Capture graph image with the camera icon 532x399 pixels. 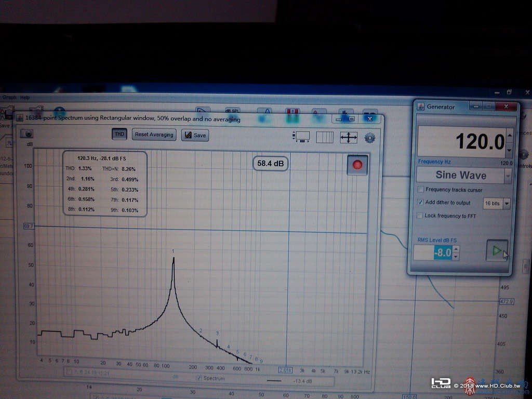[x=27, y=134]
